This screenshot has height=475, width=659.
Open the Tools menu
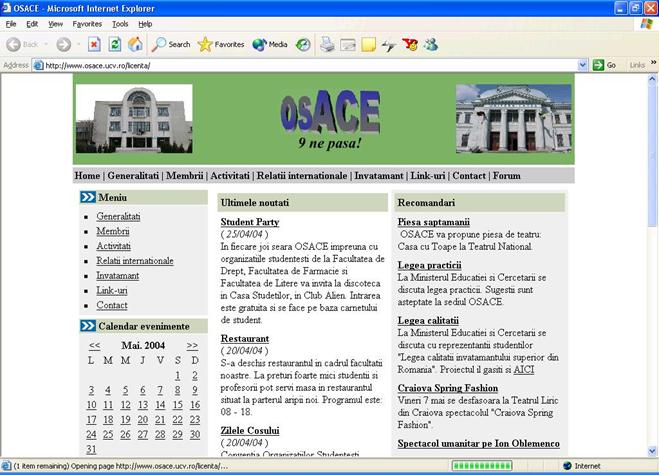[x=120, y=23]
